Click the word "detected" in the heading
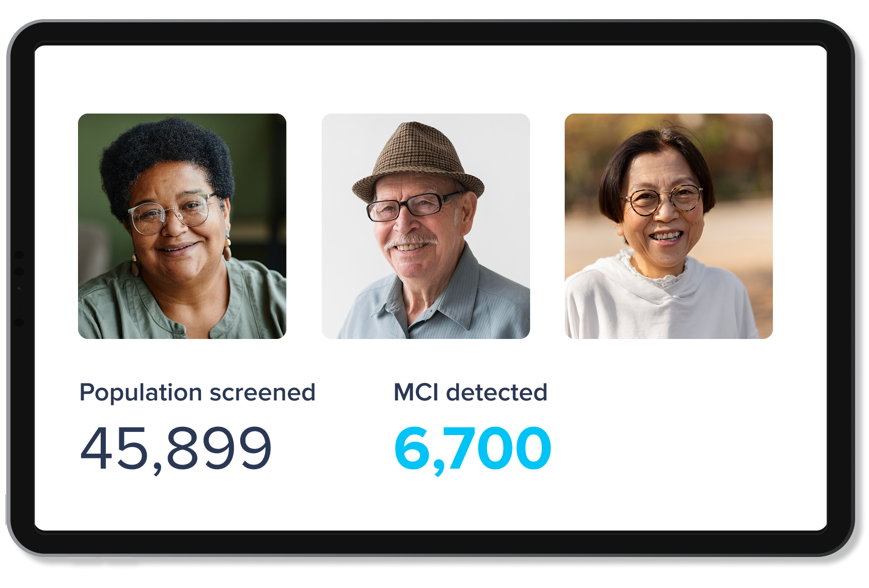869x588 pixels. (496, 393)
